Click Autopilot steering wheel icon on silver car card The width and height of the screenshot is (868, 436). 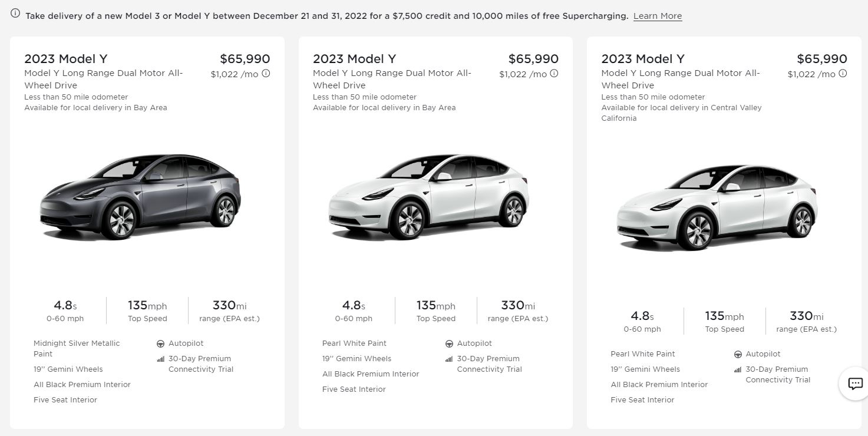(160, 343)
